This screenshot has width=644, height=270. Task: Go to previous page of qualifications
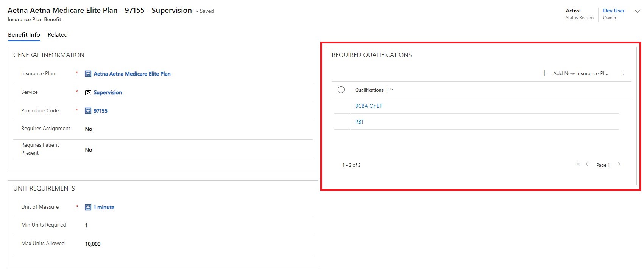pos(588,164)
